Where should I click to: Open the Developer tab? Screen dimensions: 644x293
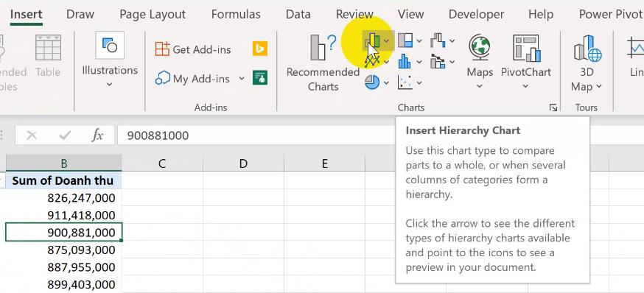(476, 15)
